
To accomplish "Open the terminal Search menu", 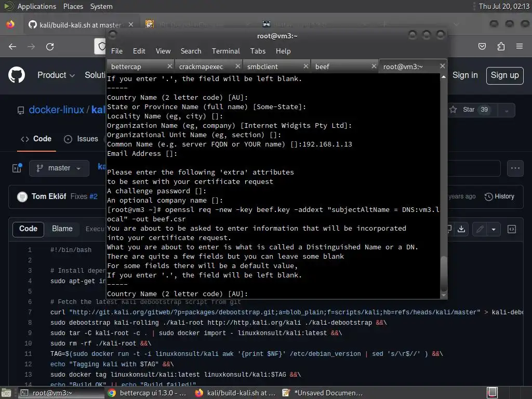I will tap(191, 51).
